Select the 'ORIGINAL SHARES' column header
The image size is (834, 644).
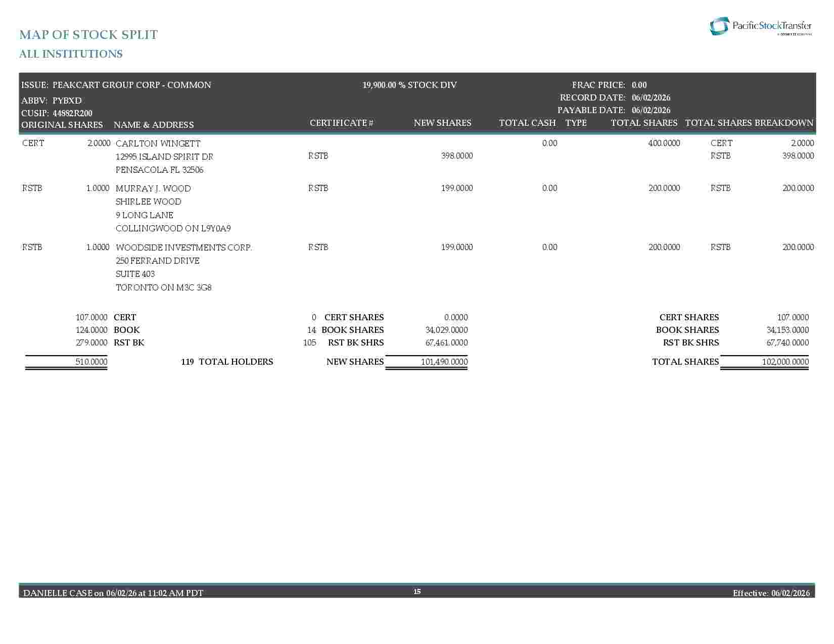pos(62,125)
